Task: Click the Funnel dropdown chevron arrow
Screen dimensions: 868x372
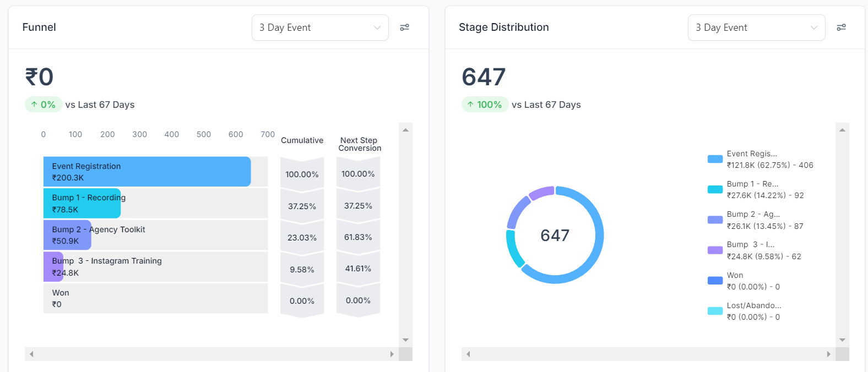Action: [377, 28]
